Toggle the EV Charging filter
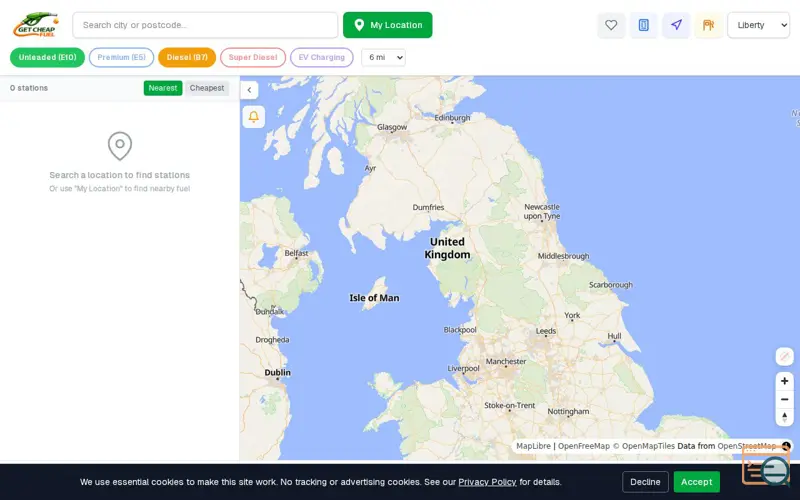 coord(321,57)
